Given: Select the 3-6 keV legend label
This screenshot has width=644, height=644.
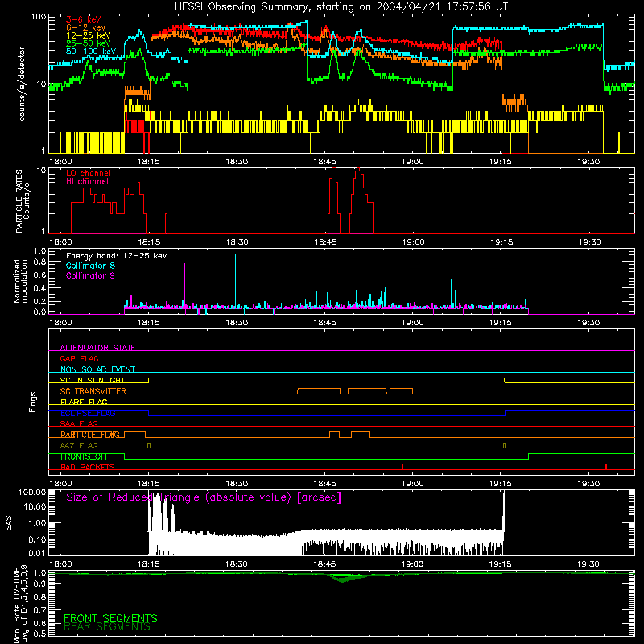Looking at the screenshot, I should 83,19.
